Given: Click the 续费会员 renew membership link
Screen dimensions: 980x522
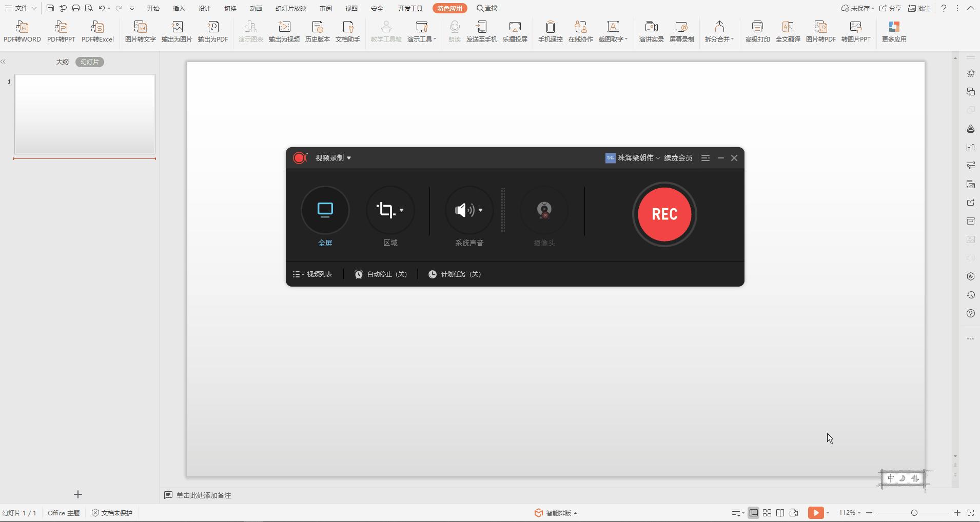Looking at the screenshot, I should click(678, 158).
